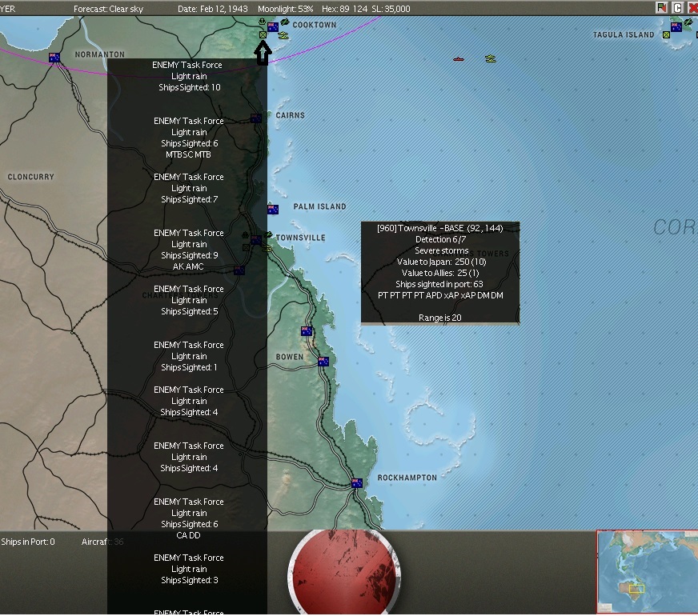Select the red ship icon in Coral Sea
698x616 pixels.
coord(459,59)
